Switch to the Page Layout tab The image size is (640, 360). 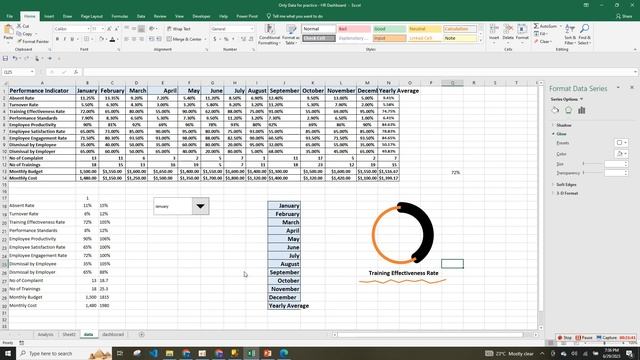coord(91,16)
